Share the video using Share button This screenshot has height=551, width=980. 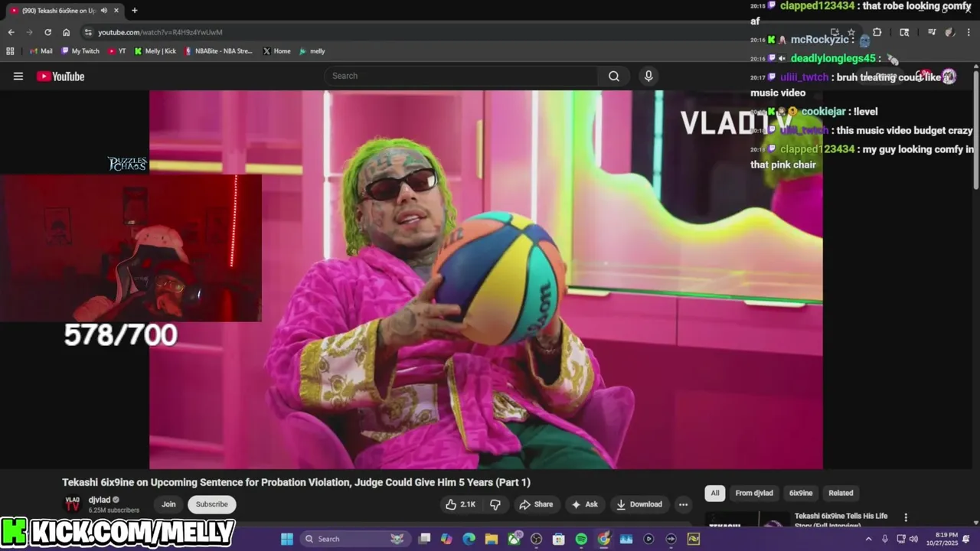pos(536,504)
